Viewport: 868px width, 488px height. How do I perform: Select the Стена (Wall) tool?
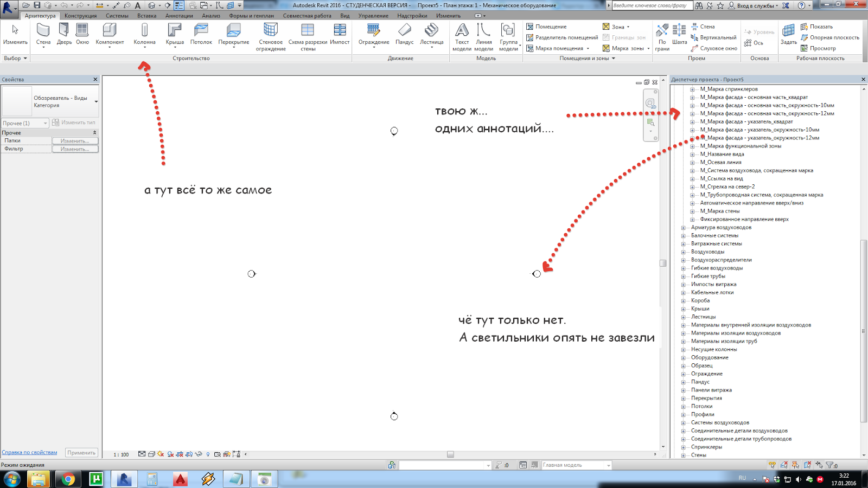43,34
